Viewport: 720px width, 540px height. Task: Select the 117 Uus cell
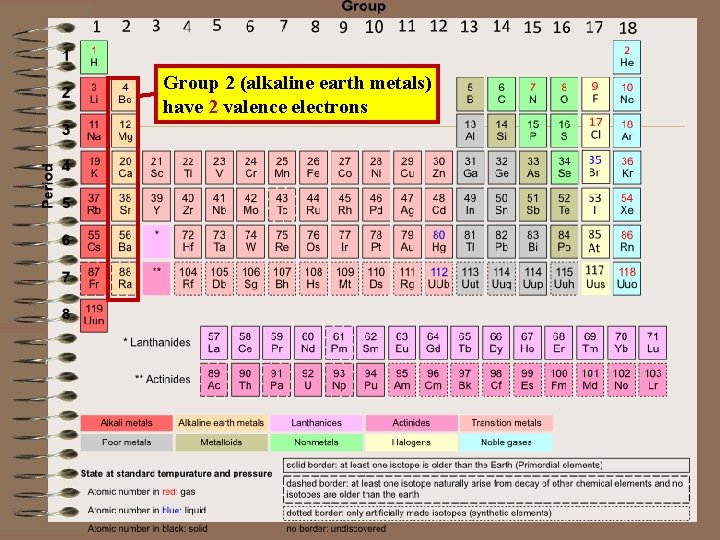(596, 278)
